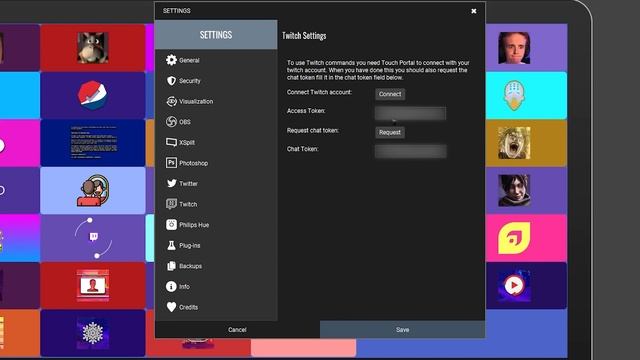The image size is (640, 360).
Task: Close the Settings dialog
Action: click(x=473, y=11)
